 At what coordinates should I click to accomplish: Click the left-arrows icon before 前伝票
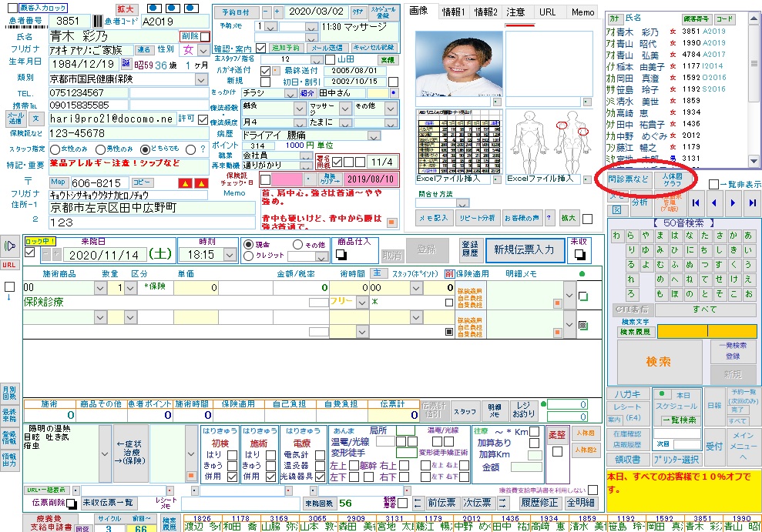pyautogui.click(x=418, y=503)
